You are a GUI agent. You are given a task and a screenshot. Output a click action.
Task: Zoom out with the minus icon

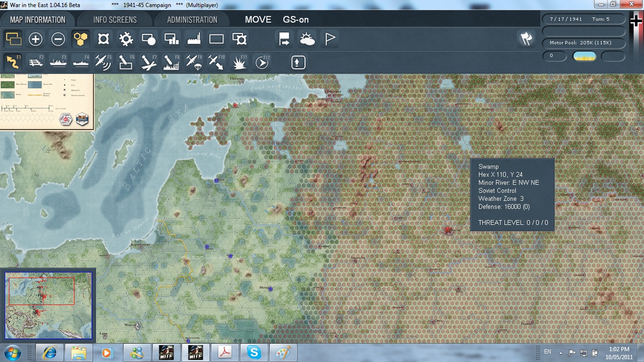point(58,39)
